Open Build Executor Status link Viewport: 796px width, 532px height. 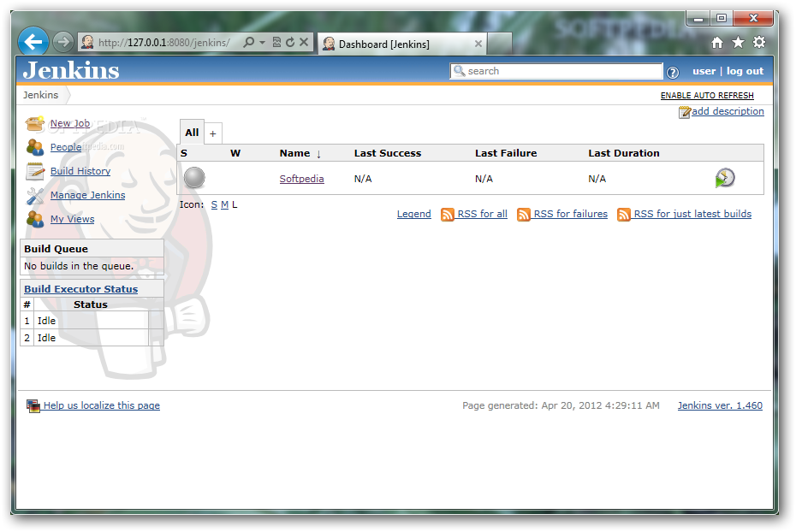[81, 289]
